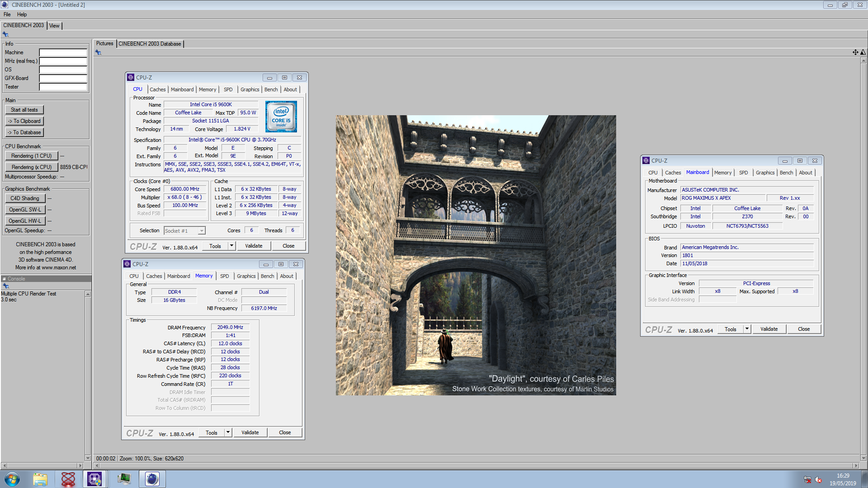The image size is (868, 488).
Task: Click To Clipboard button
Action: click(24, 121)
